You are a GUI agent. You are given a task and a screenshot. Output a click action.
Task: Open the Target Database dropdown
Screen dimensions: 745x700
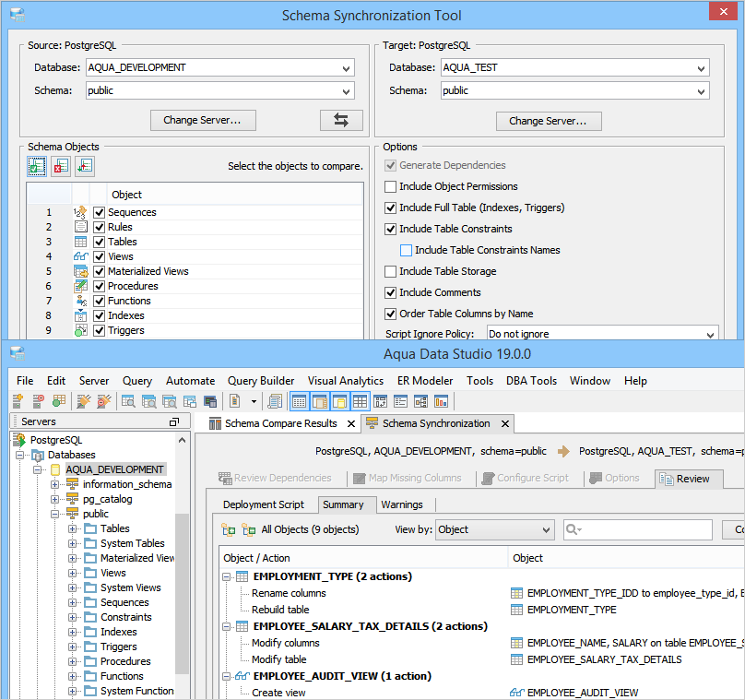coord(702,68)
